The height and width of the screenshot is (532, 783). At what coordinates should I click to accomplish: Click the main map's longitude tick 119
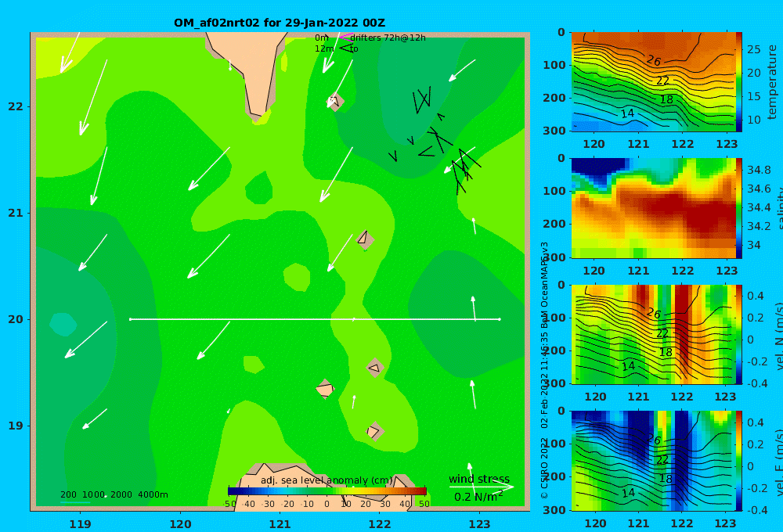[x=80, y=524]
